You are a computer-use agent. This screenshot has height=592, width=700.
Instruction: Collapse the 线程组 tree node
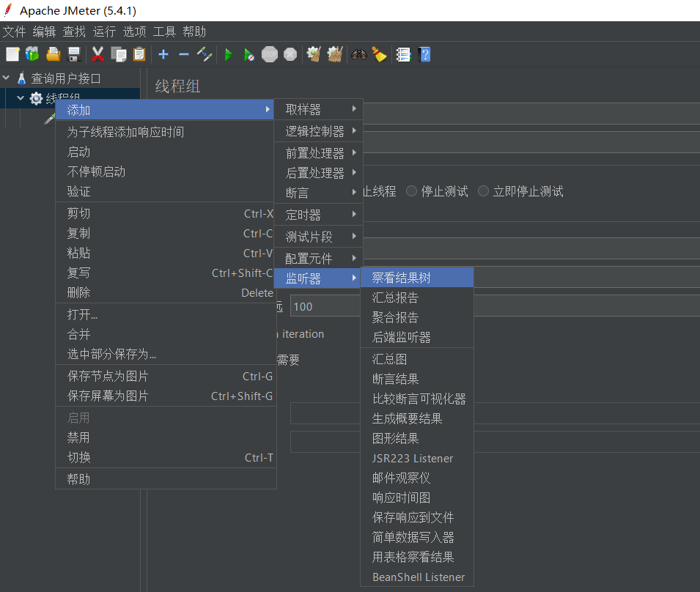point(21,97)
